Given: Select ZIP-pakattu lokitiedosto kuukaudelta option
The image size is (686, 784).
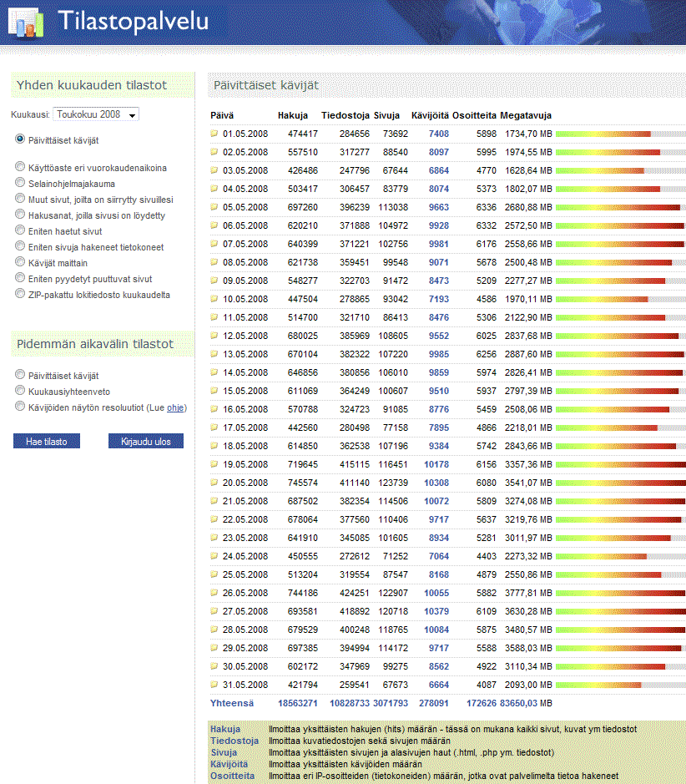Looking at the screenshot, I should pyautogui.click(x=20, y=294).
